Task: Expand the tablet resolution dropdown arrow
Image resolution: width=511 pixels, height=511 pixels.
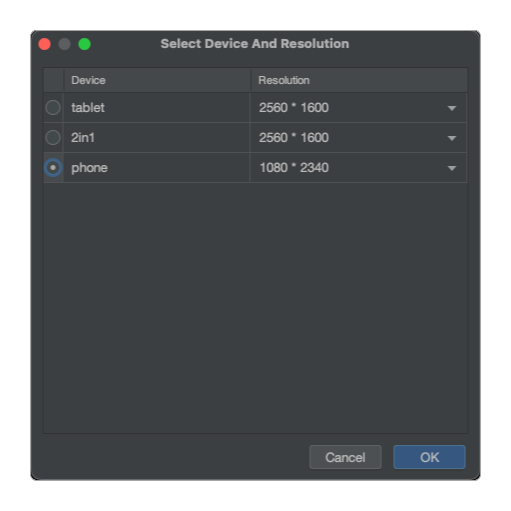Action: pos(452,108)
